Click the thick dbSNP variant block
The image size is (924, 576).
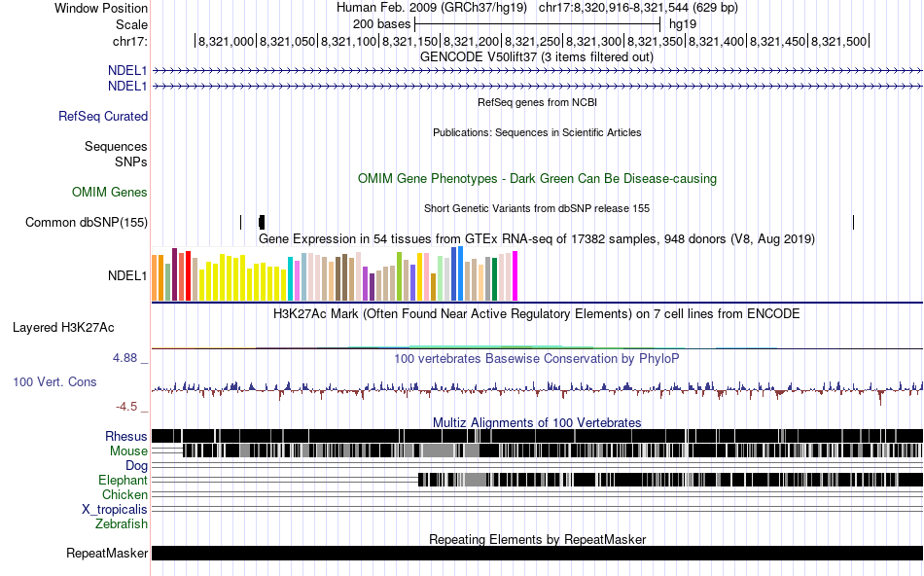tap(262, 222)
